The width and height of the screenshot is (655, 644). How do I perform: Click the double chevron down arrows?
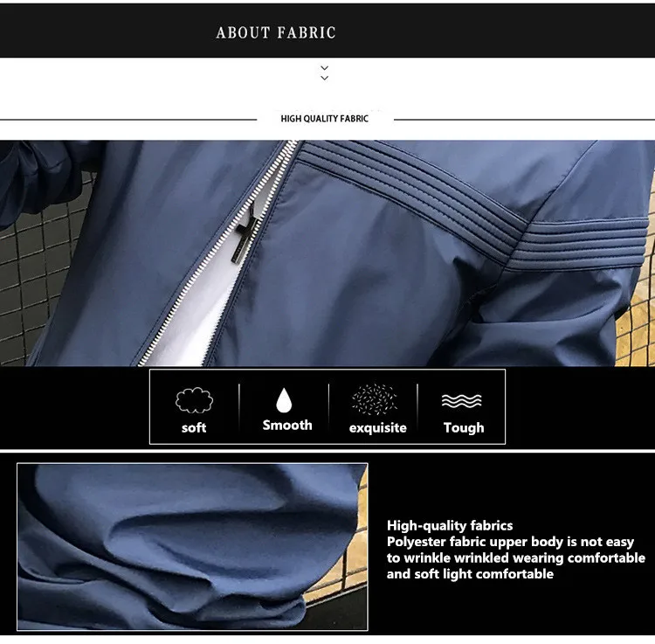(325, 73)
